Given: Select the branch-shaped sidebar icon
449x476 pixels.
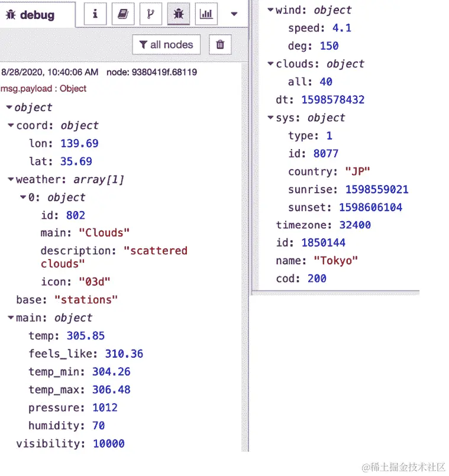Looking at the screenshot, I should click(150, 13).
